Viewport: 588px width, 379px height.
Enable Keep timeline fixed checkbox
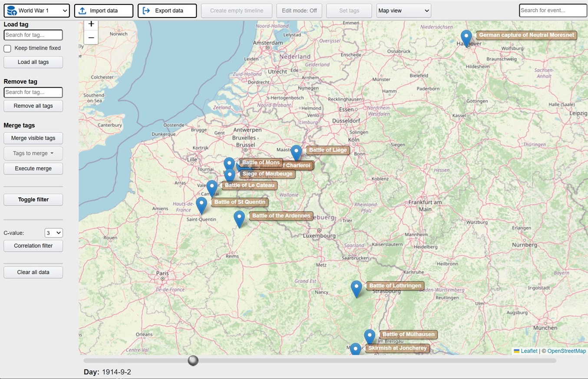(x=7, y=48)
